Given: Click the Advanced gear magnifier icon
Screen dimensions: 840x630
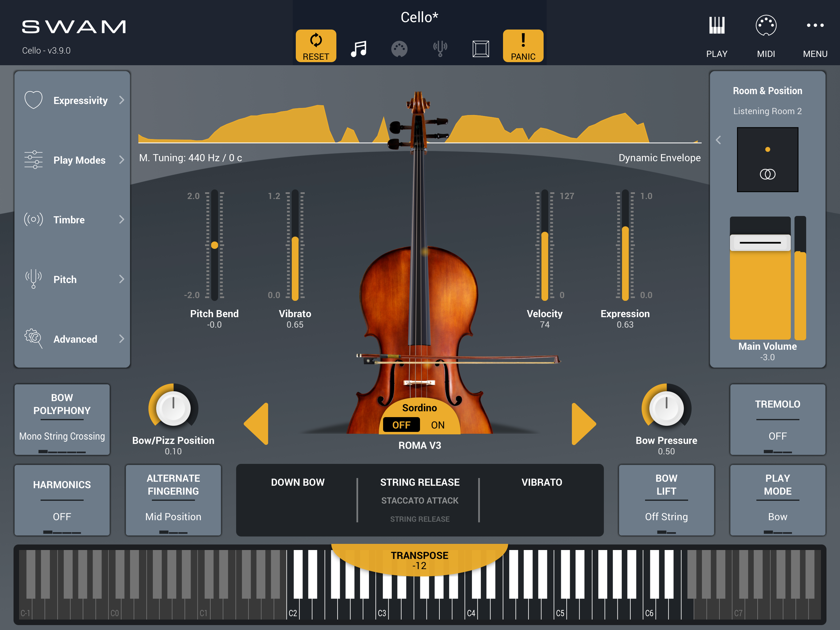Looking at the screenshot, I should 34,339.
